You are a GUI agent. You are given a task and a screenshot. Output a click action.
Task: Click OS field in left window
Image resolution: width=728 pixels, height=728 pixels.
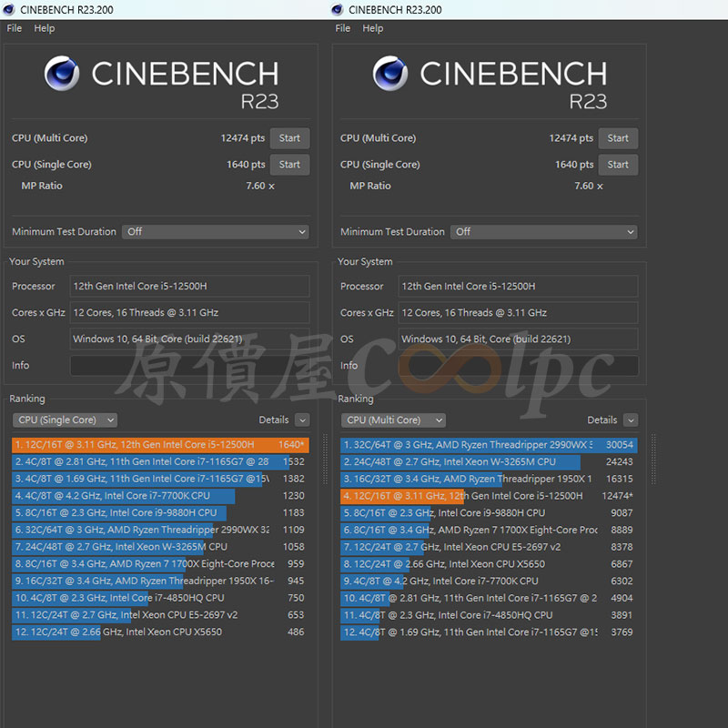(189, 339)
